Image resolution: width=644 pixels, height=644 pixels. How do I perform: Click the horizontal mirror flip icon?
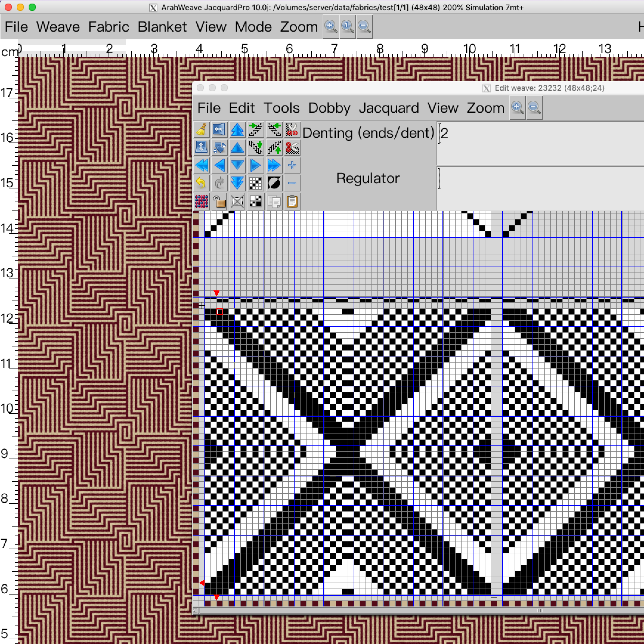pyautogui.click(x=219, y=130)
